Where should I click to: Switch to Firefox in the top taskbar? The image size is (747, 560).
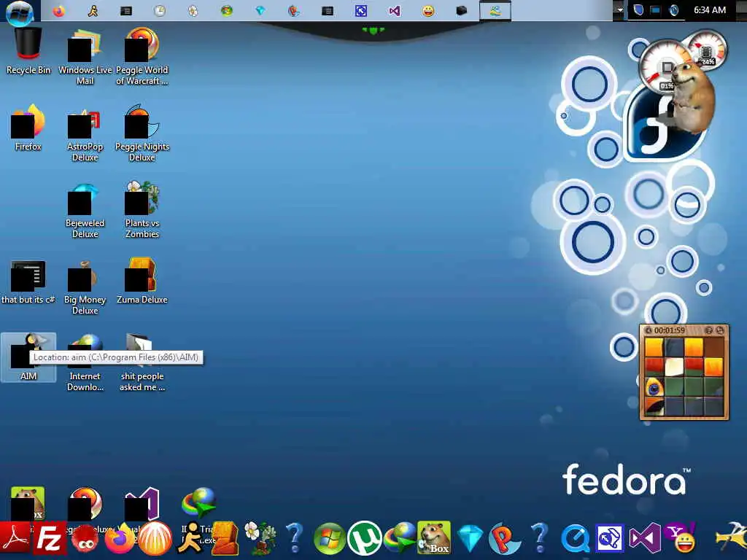[x=58, y=10]
